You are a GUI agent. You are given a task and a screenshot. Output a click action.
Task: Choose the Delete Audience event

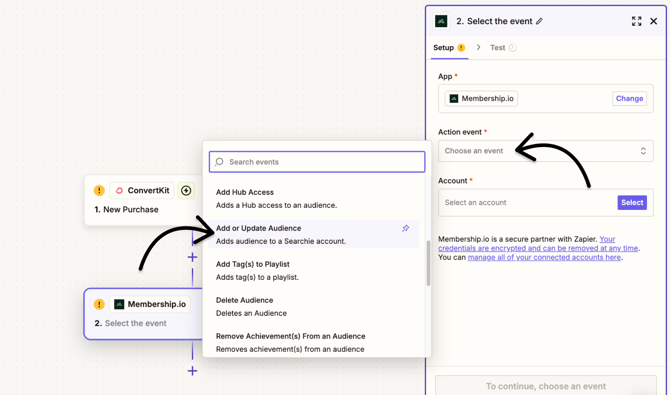313,306
